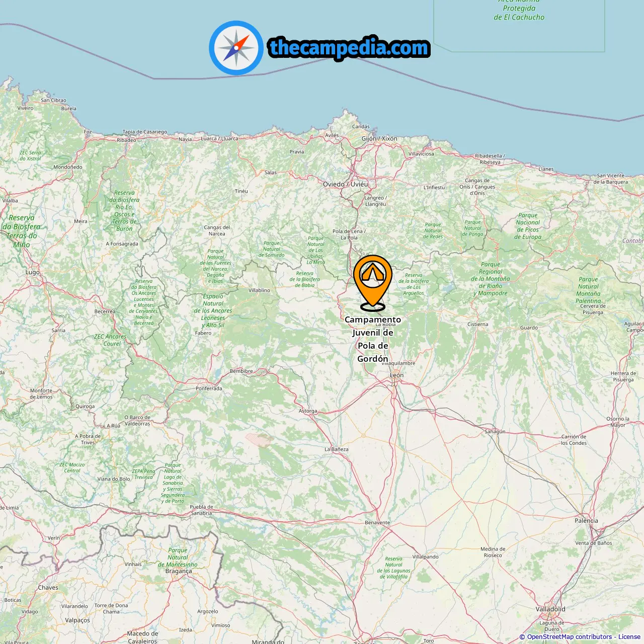Click the Avilés town label

pos(332,135)
